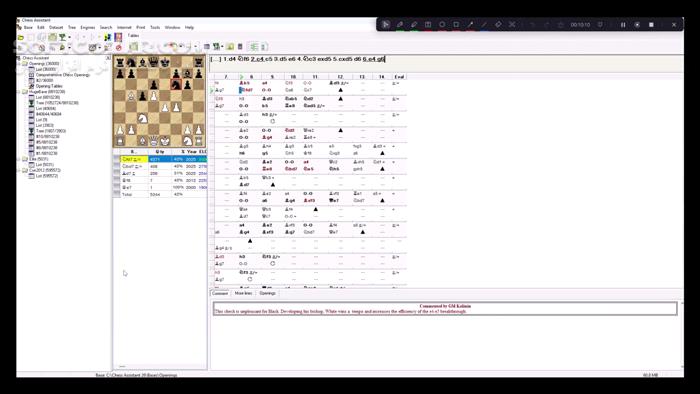Click the X clear-annotations icon in recording toolbar
Viewport: 700px width, 394px height.
[x=512, y=25]
